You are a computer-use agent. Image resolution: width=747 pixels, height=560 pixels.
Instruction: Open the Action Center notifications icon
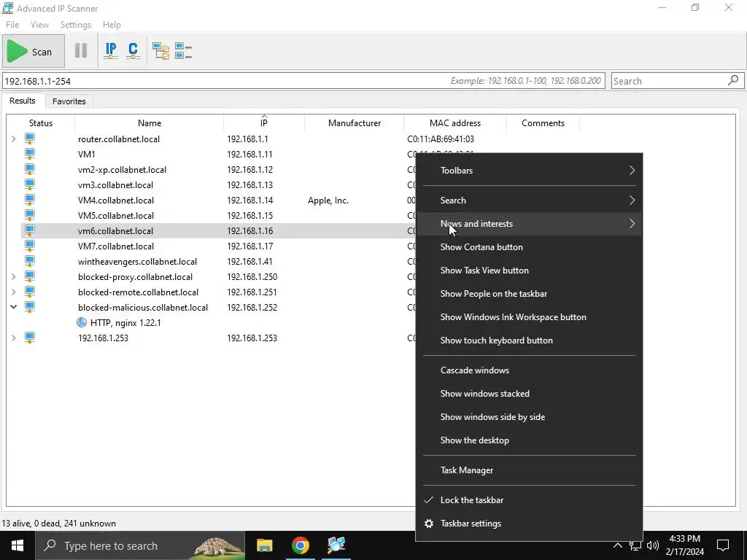723,545
